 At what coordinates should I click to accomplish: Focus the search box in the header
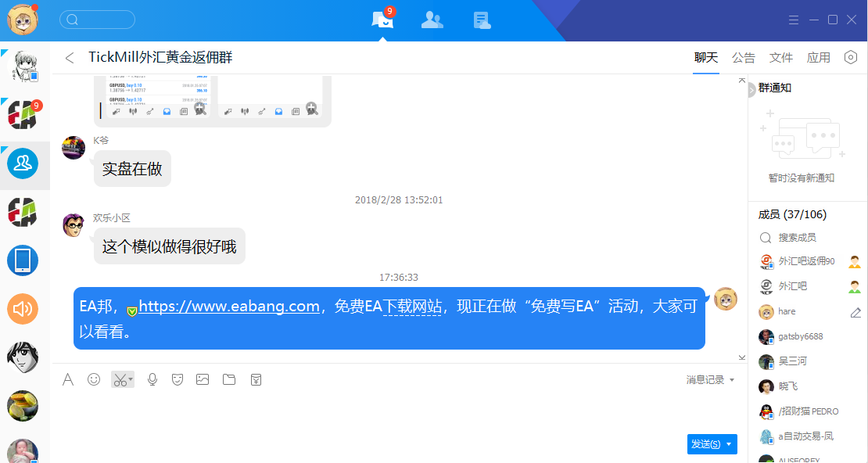click(x=98, y=20)
